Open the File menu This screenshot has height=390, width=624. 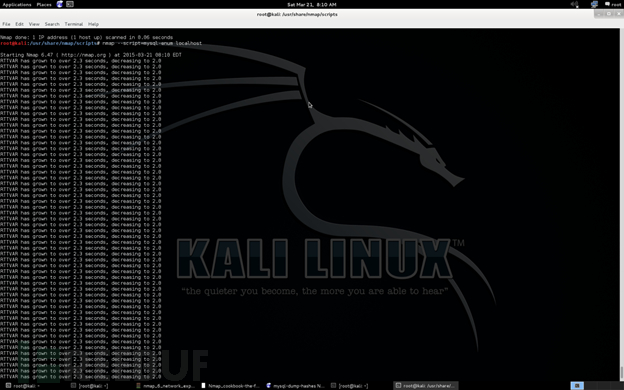(x=6, y=24)
